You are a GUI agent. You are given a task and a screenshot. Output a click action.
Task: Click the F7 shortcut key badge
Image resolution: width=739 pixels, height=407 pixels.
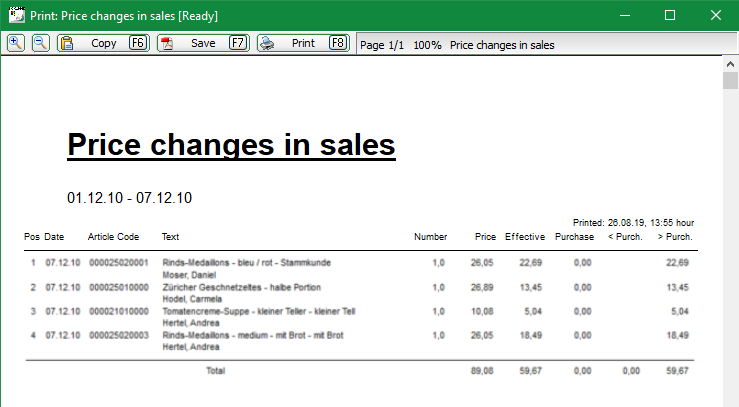(x=238, y=43)
